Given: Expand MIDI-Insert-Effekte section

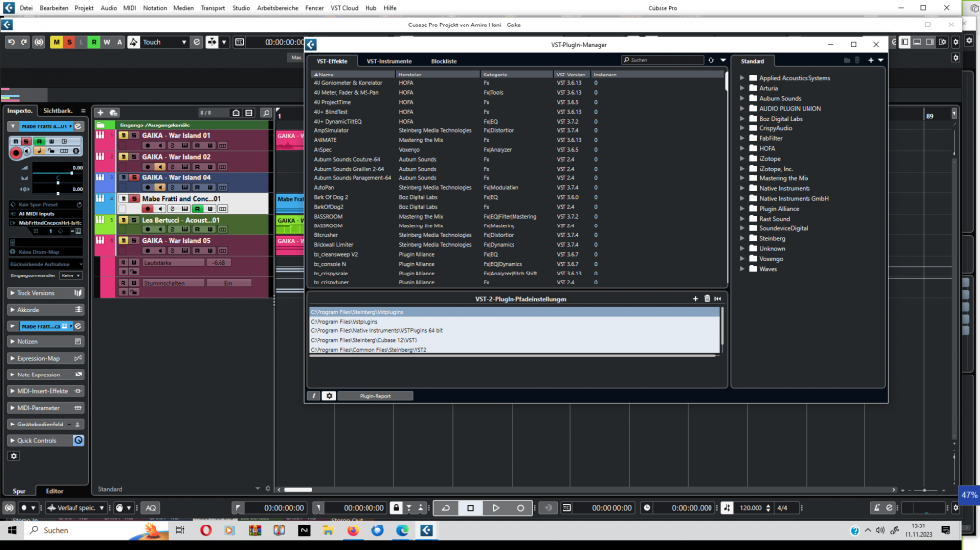Looking at the screenshot, I should pos(12,391).
